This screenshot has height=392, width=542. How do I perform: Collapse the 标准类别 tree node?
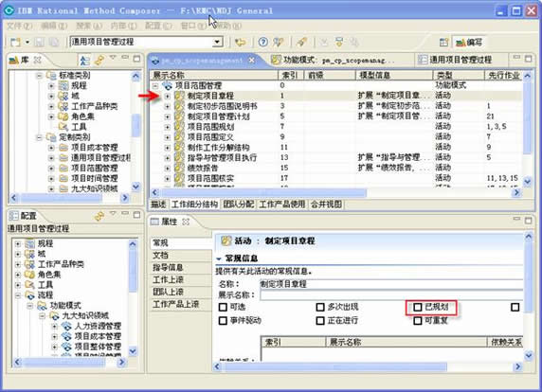pos(39,76)
